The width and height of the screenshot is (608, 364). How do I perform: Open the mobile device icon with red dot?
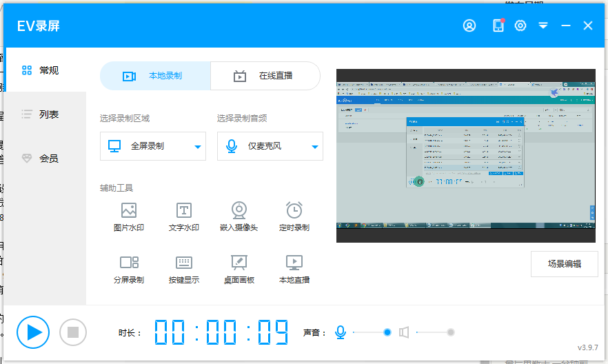pyautogui.click(x=498, y=26)
